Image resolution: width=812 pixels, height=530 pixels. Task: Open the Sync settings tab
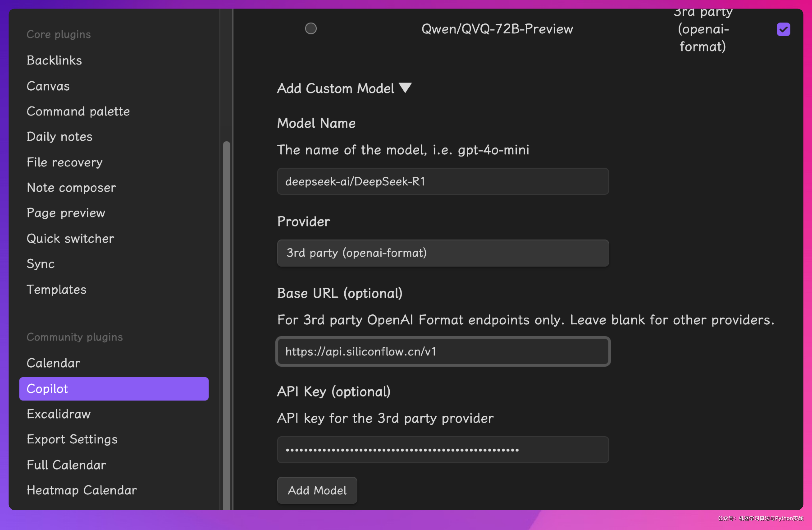coord(41,264)
